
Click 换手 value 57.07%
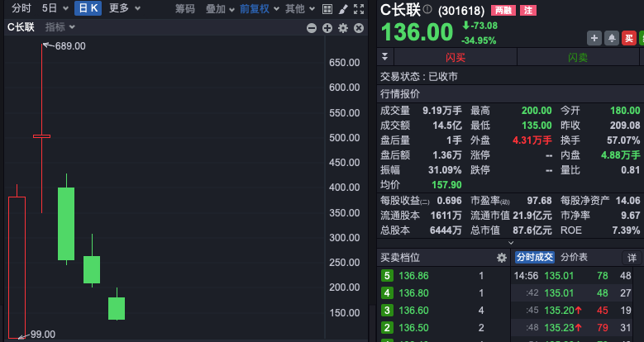click(623, 140)
